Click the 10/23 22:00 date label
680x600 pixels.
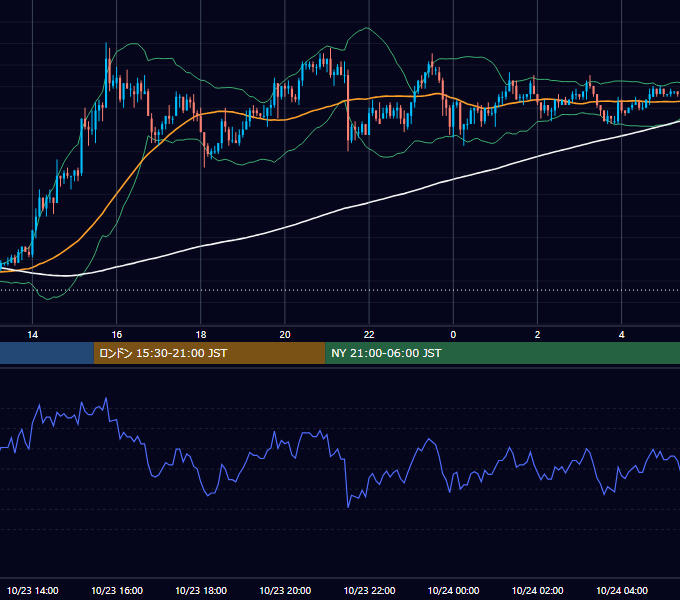click(x=369, y=590)
